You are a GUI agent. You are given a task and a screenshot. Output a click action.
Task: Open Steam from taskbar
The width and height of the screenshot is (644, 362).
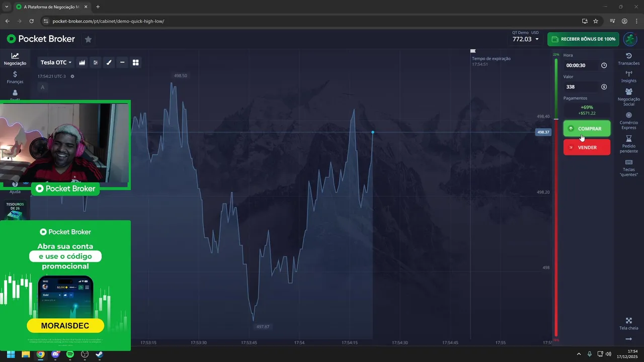[x=99, y=354]
